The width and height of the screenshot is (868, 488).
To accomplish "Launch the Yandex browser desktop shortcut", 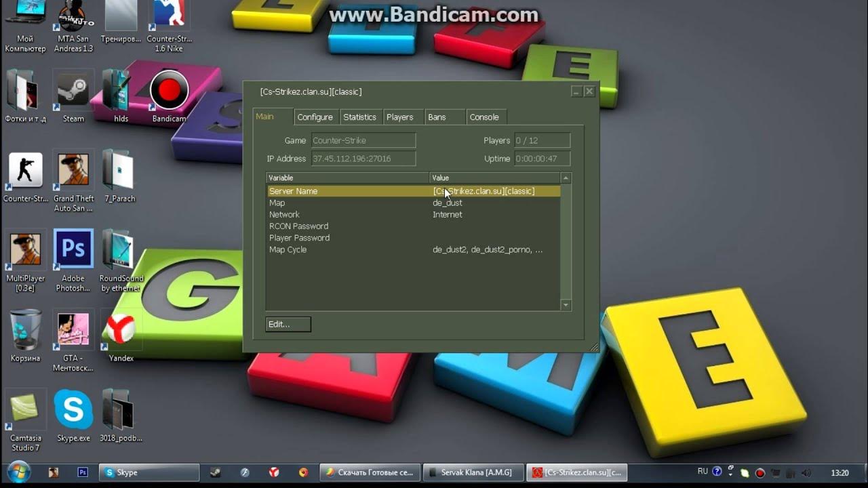I will (x=121, y=337).
